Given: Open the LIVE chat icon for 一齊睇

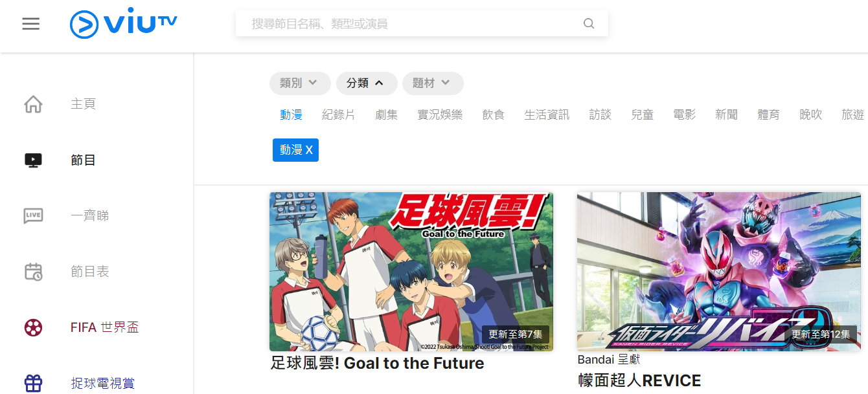Looking at the screenshot, I should click(33, 215).
